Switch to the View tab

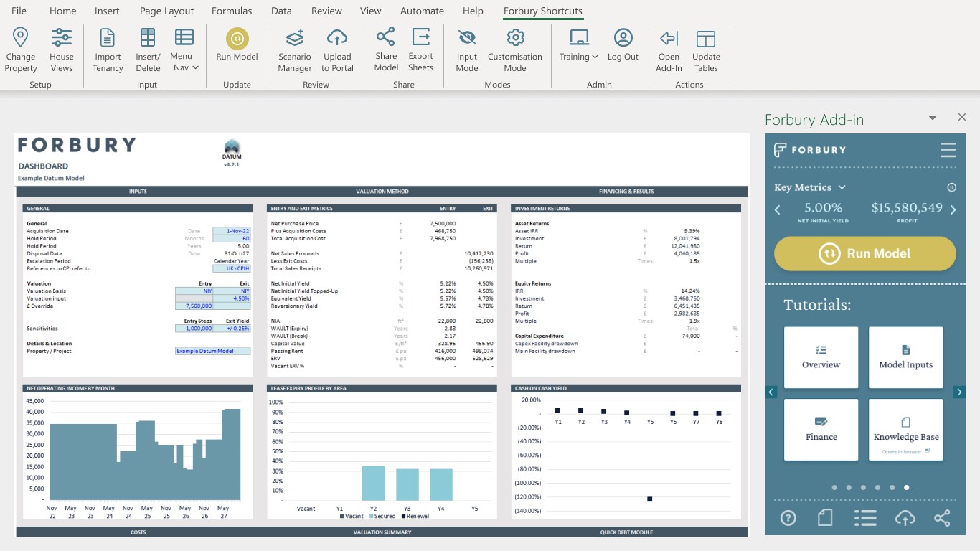[x=371, y=11]
